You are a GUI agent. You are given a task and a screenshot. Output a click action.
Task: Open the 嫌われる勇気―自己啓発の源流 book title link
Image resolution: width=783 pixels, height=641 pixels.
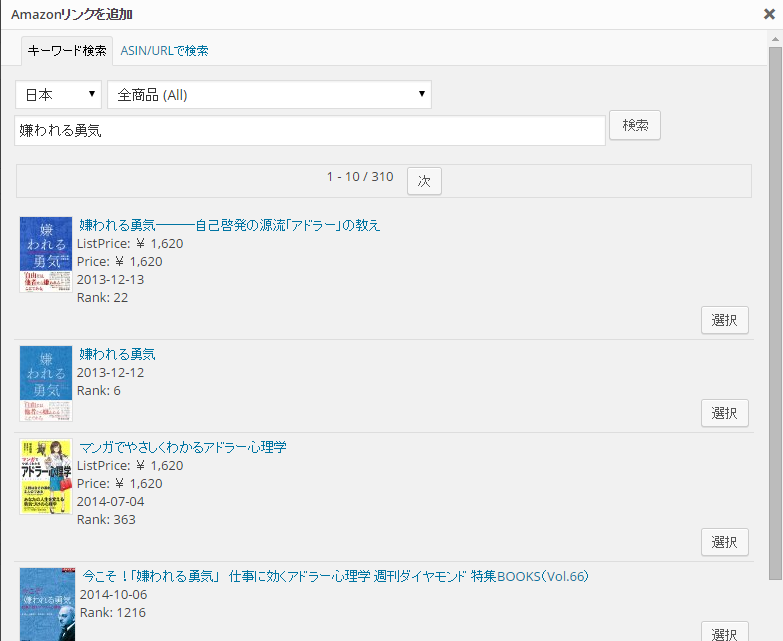230,225
